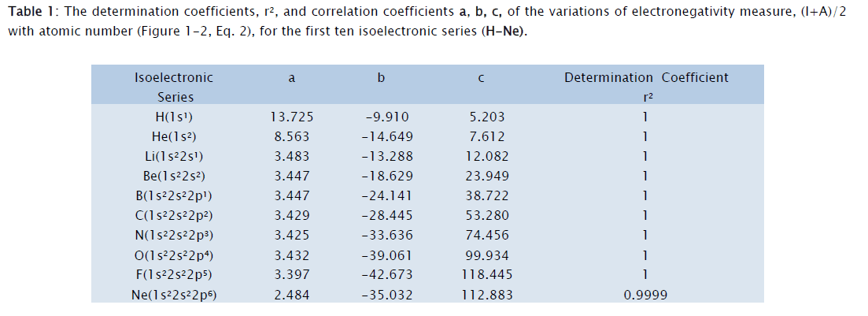Click the H(1s¹) row label
The image size is (868, 316).
pos(174,117)
